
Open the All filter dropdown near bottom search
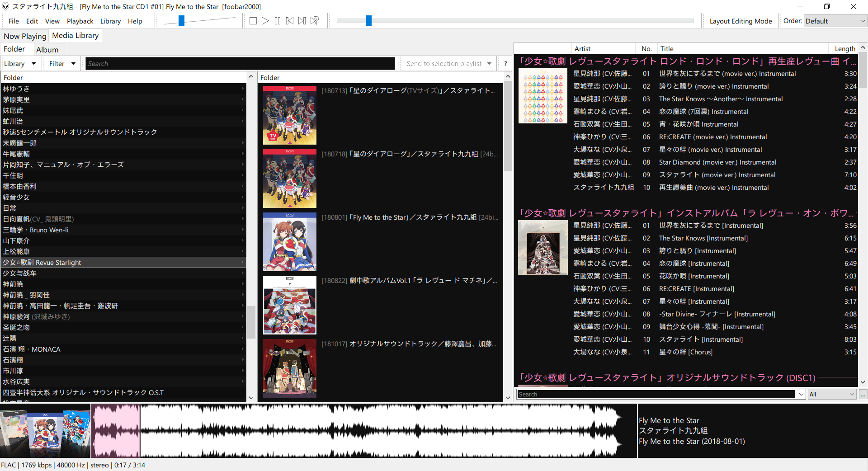click(x=831, y=394)
